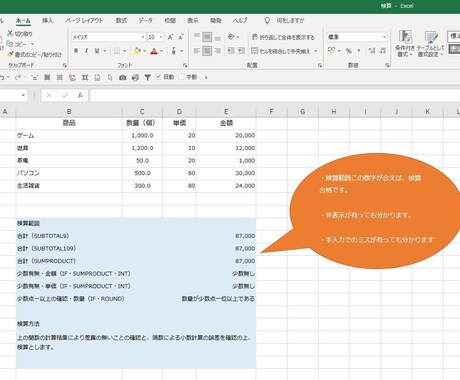The width and height of the screenshot is (460, 380).
Task: Apply the yellow fill color bucket
Action: click(x=137, y=51)
